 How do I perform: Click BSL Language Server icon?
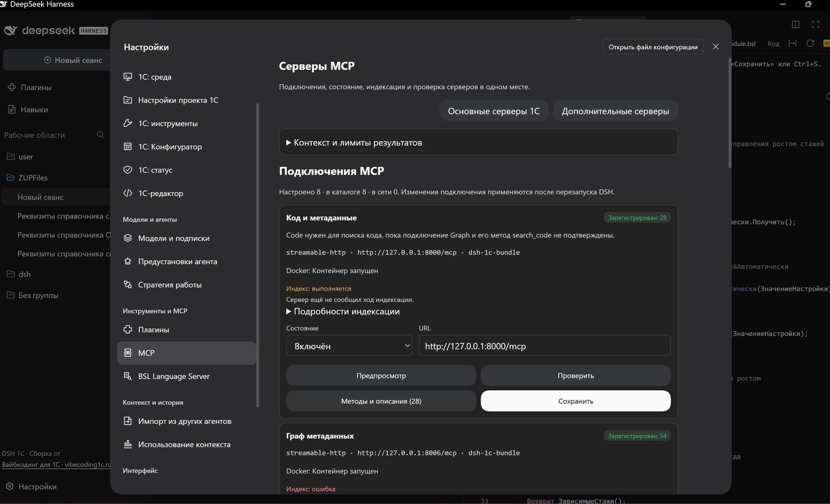click(x=127, y=376)
